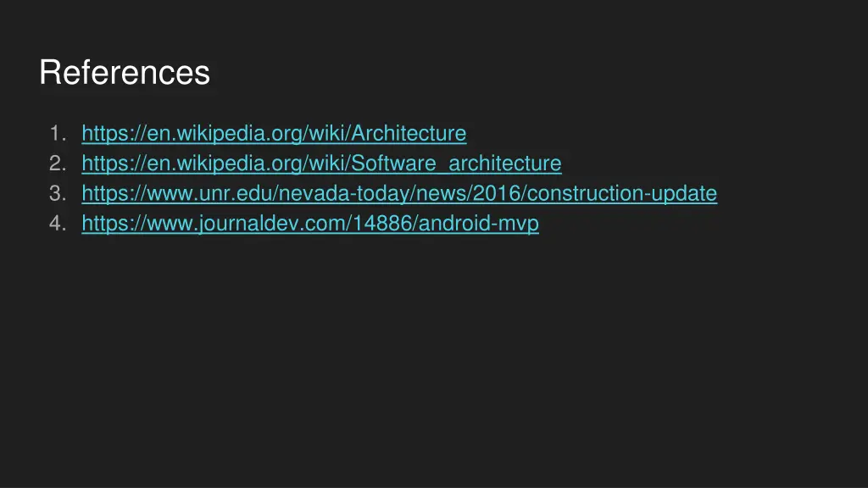Click '14886' in the journaldev link
This screenshot has width=868, height=488.
point(382,223)
